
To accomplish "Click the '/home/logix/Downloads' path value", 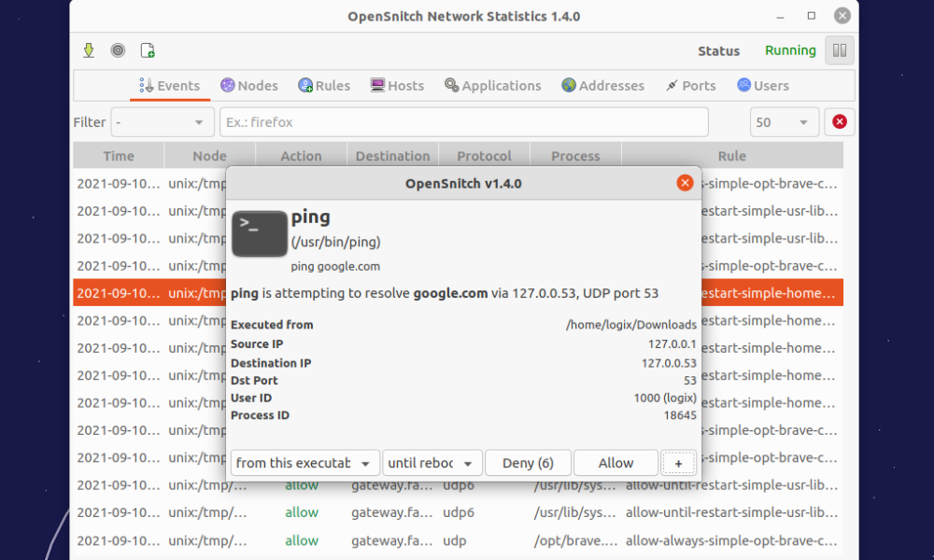I will coord(631,325).
